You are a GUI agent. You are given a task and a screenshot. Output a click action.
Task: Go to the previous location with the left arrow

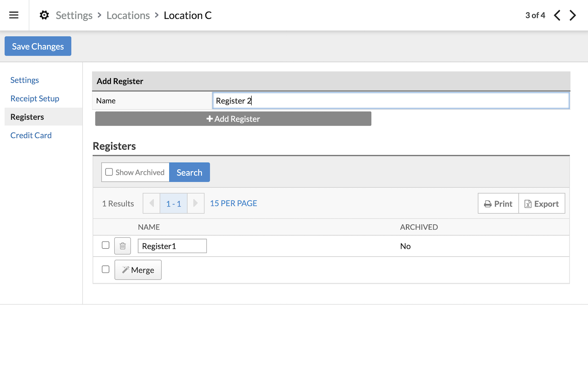(x=557, y=15)
